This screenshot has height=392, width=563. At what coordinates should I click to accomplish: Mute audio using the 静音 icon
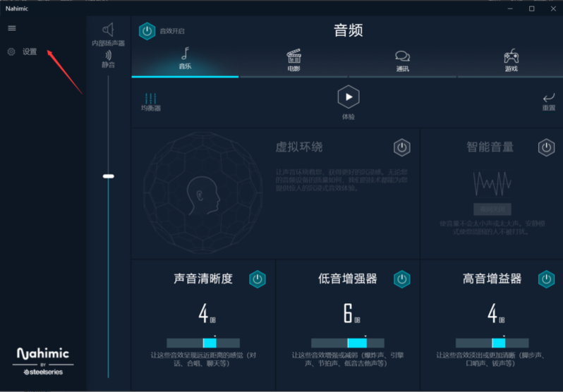(108, 55)
